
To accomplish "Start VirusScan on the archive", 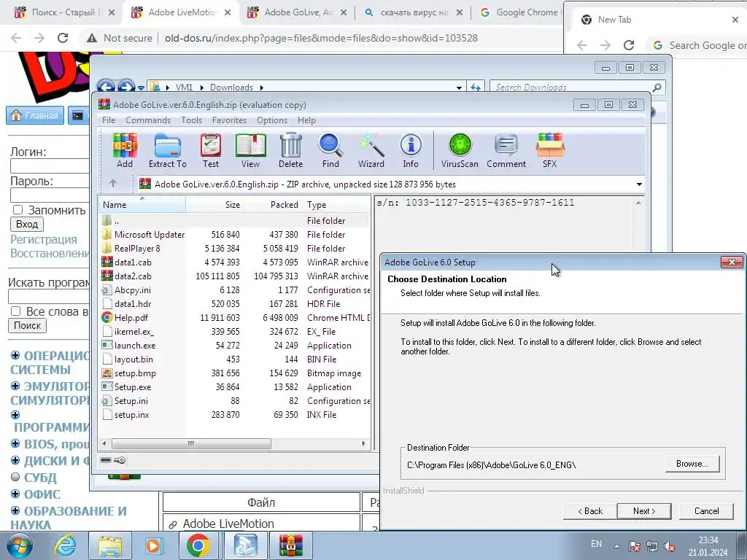I will coord(460,150).
